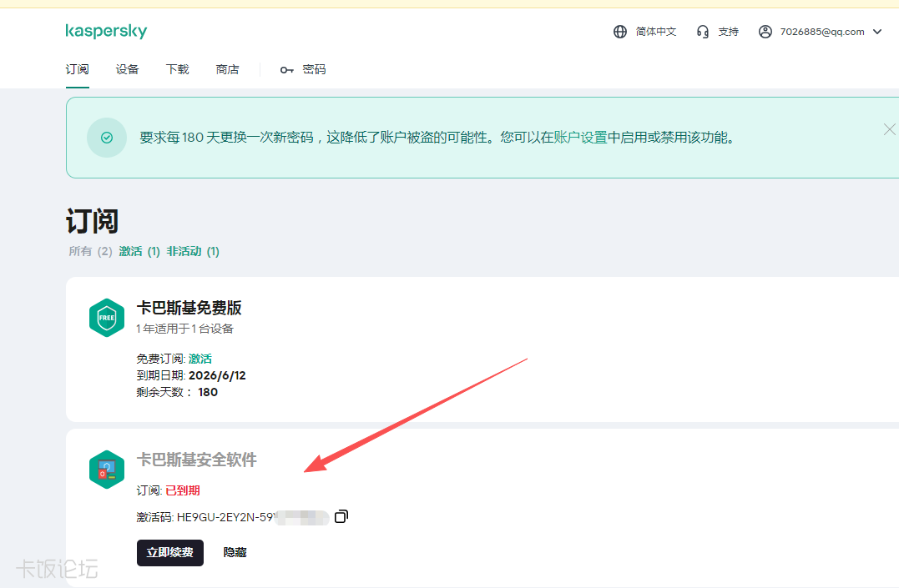This screenshot has width=899, height=588.
Task: Click the 立即续费 button
Action: [169, 552]
